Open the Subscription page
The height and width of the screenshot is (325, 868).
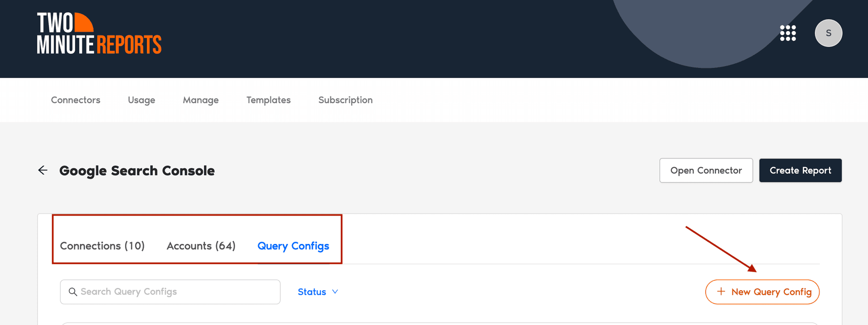(345, 100)
